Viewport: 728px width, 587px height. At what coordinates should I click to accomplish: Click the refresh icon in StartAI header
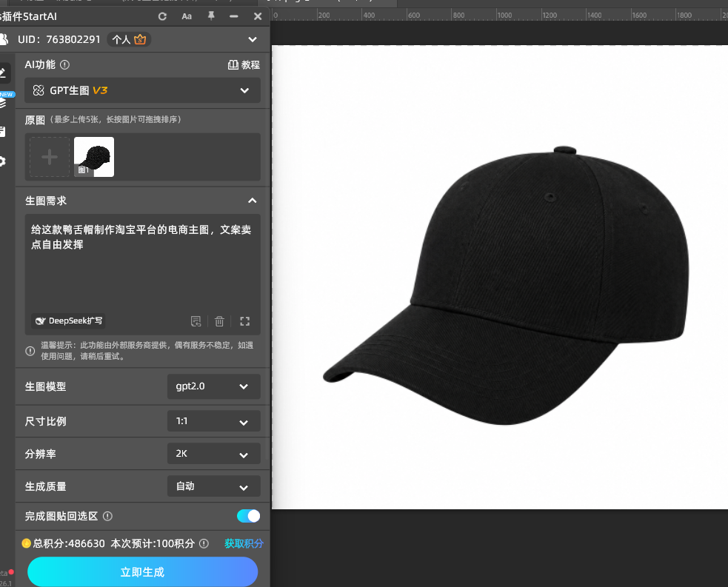tap(162, 16)
